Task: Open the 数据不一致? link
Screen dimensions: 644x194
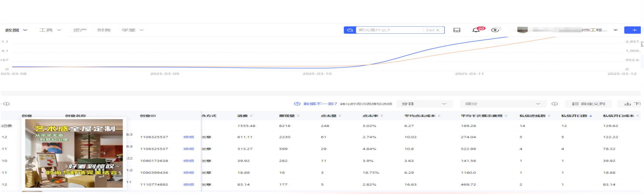Action: (320, 104)
